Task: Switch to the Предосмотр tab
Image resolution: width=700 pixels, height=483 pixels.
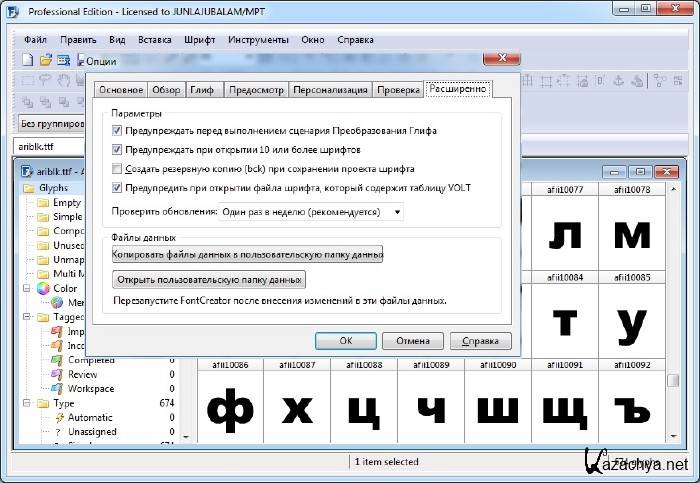Action: 255,90
